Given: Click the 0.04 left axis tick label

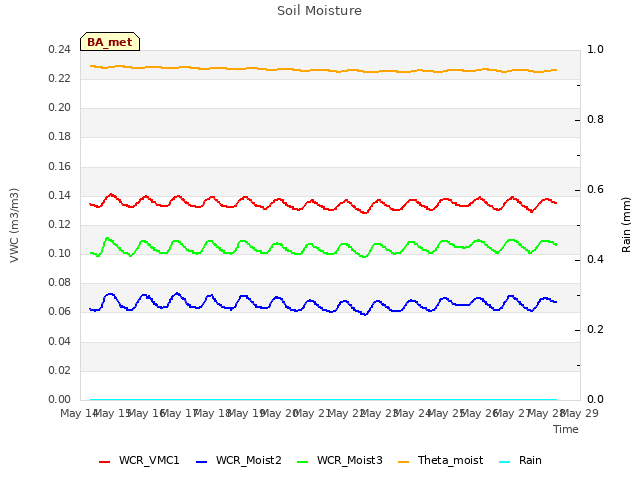Looking at the screenshot, I should [x=59, y=341].
